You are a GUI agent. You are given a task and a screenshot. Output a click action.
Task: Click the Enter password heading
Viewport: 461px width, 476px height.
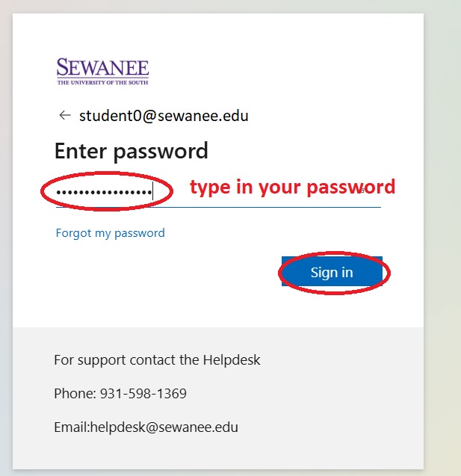point(131,151)
